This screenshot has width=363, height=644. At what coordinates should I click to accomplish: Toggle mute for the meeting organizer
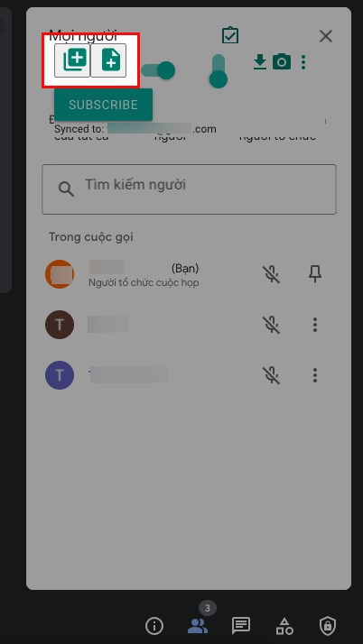271,274
